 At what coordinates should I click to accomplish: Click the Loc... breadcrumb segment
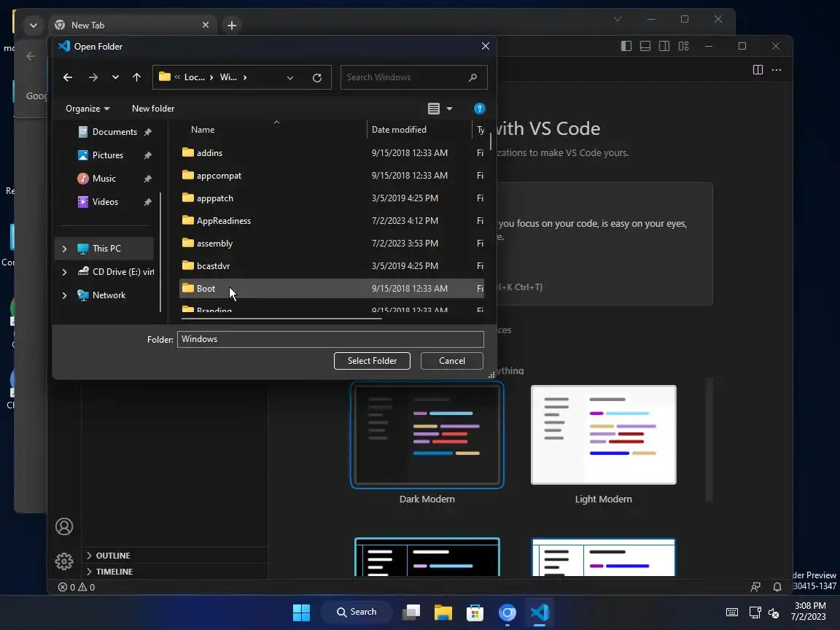[x=194, y=77]
